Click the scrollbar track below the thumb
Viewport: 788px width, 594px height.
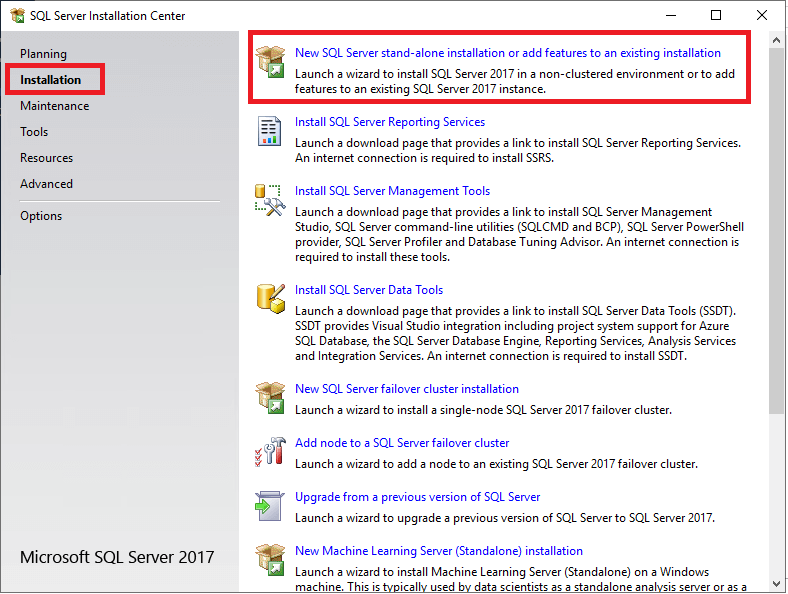click(776, 495)
